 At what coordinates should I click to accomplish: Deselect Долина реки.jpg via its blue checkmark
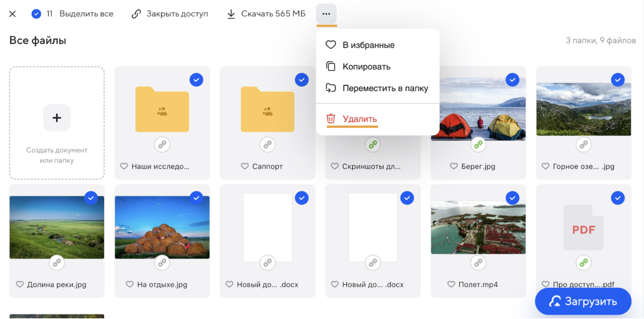pos(91,198)
